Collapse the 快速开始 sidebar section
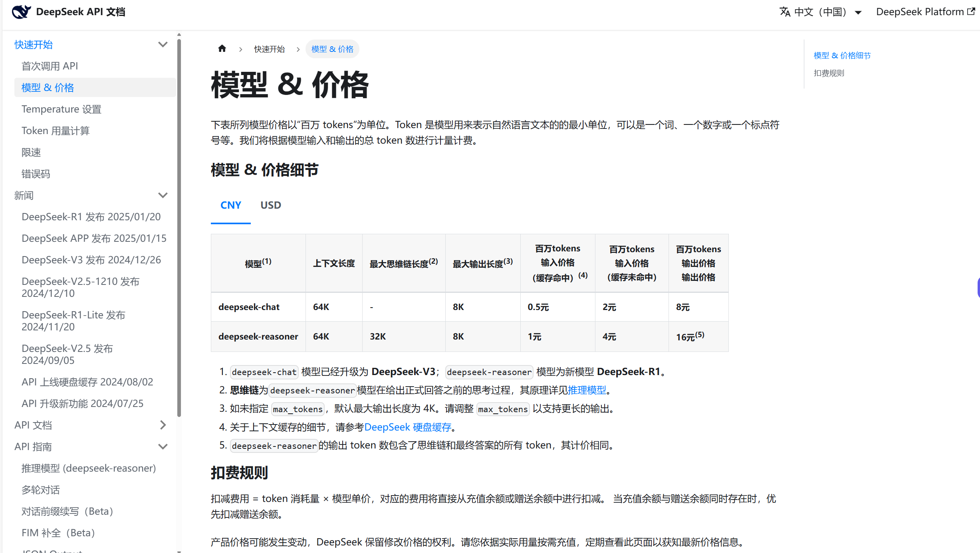This screenshot has height=553, width=980. (x=163, y=44)
